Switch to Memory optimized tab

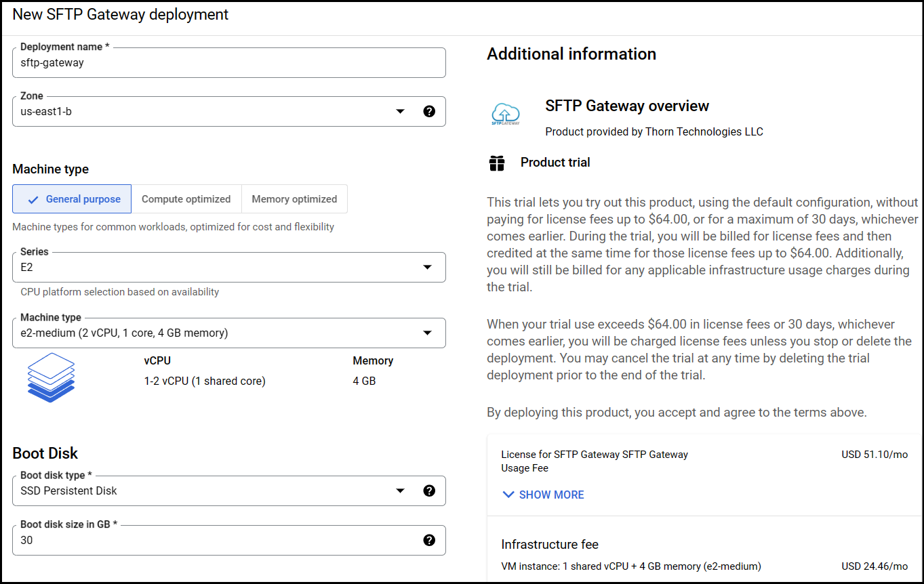pyautogui.click(x=294, y=199)
